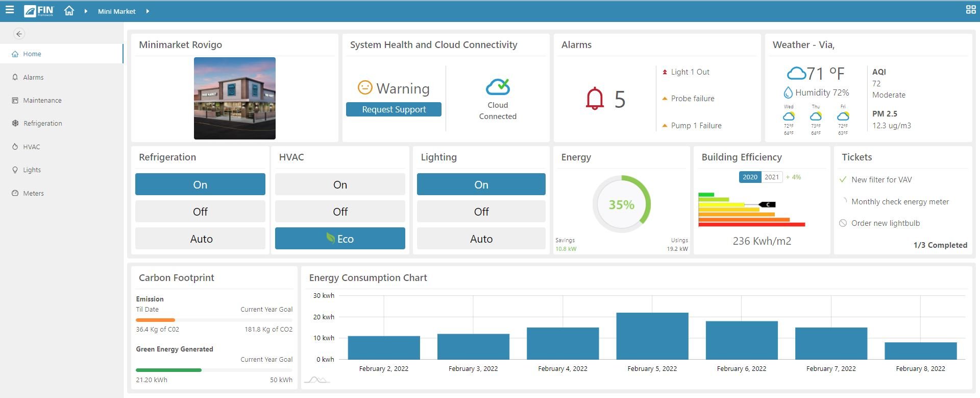The image size is (980, 398).
Task: Collapse sidebar with the back arrow
Action: click(x=19, y=34)
